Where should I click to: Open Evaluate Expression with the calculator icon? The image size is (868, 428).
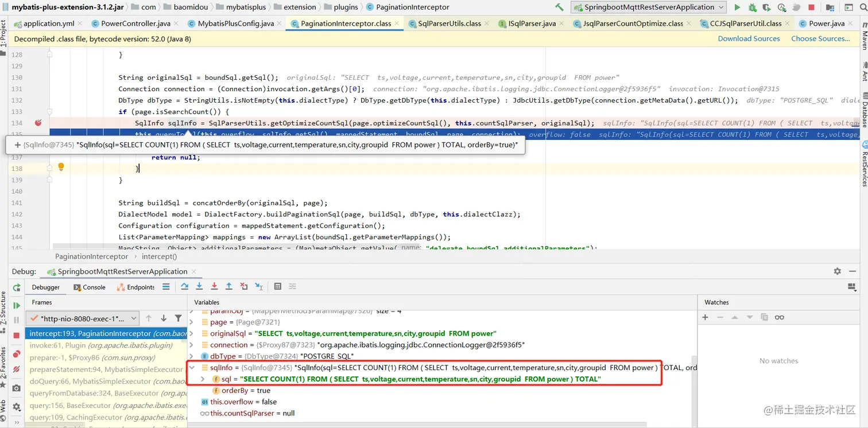coord(278,287)
